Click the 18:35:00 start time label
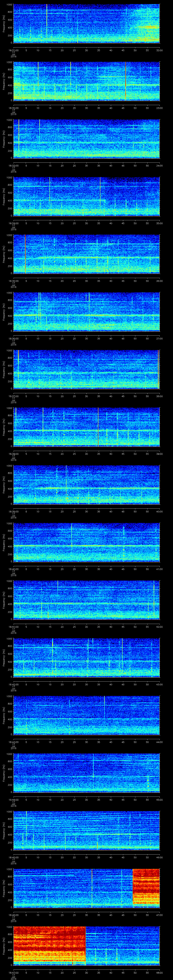173x980 pixels. (14, 281)
